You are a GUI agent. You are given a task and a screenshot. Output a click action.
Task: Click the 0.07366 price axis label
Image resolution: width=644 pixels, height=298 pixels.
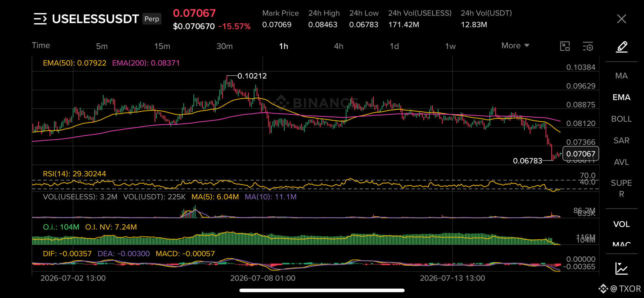[581, 142]
